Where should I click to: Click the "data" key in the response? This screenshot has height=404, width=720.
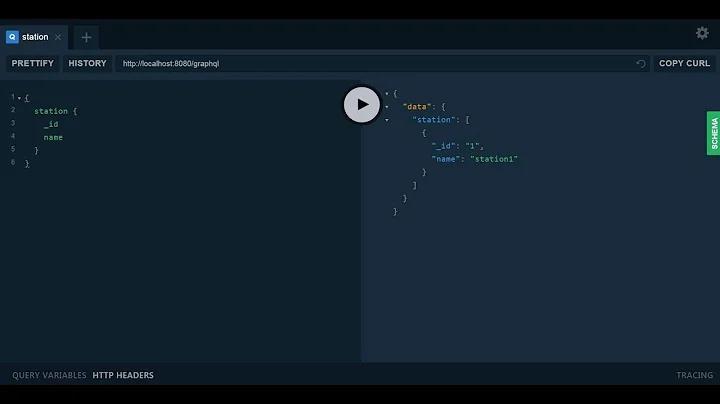417,107
